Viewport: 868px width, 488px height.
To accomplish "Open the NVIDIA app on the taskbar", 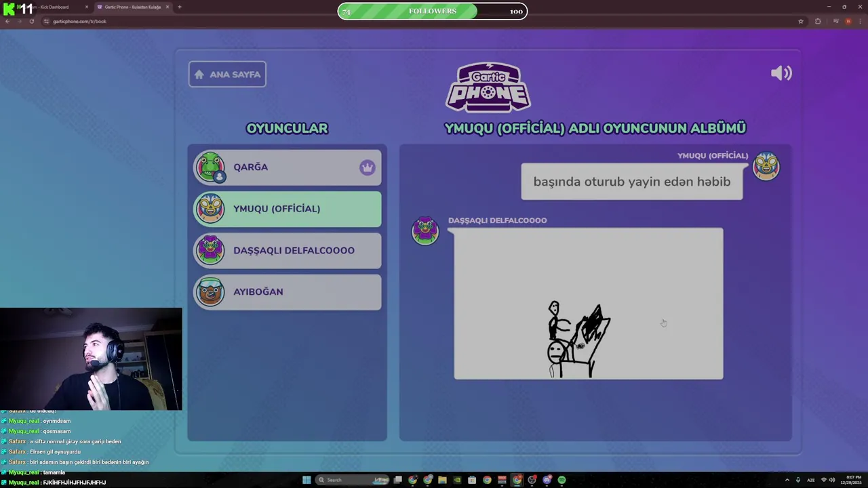I will click(x=457, y=480).
